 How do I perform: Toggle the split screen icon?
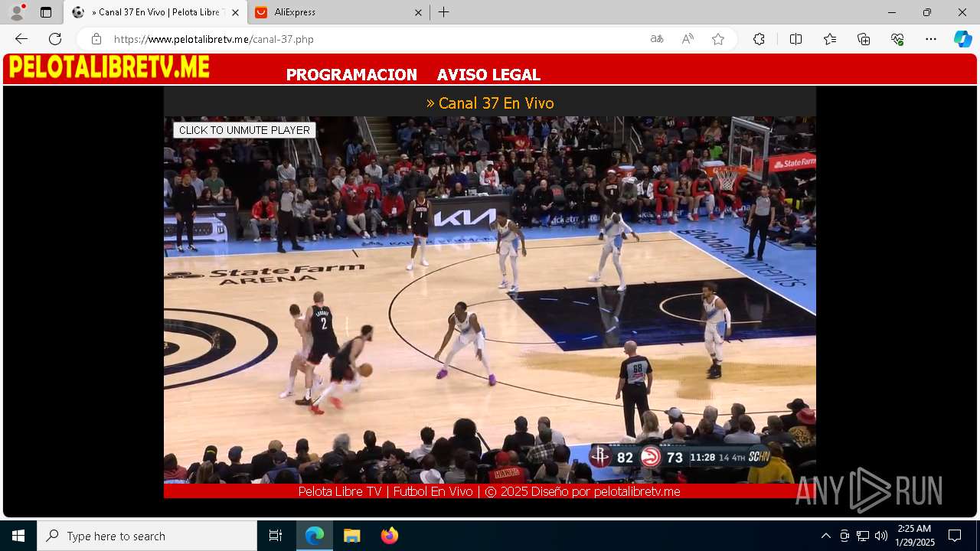[795, 39]
